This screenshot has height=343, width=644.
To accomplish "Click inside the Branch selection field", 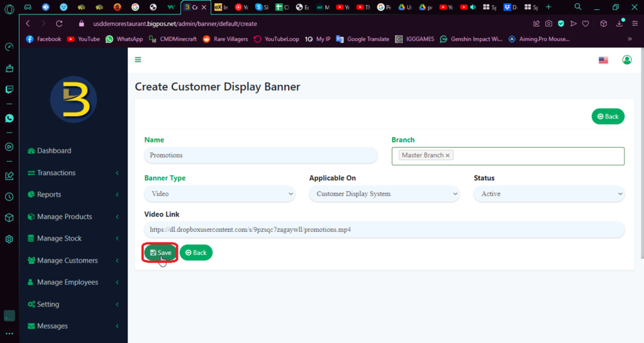I will tap(508, 156).
